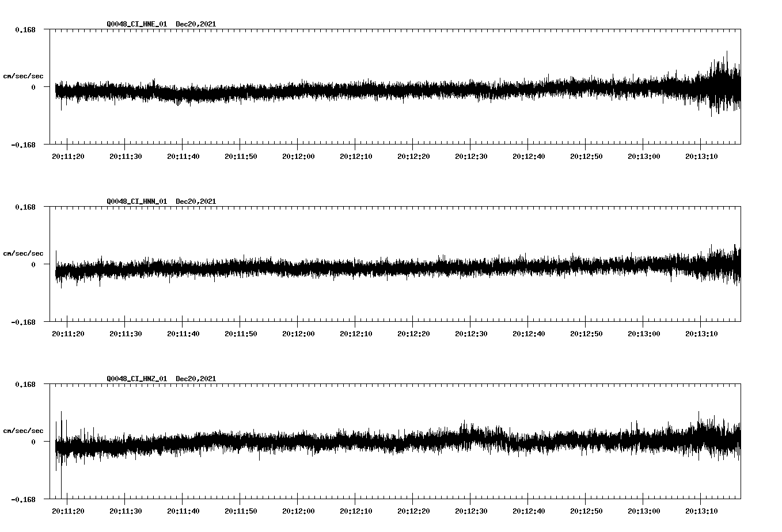The height and width of the screenshot is (532, 782).
Task: Click the 20:12:00 time label on HNN plot
Action: click(298, 334)
